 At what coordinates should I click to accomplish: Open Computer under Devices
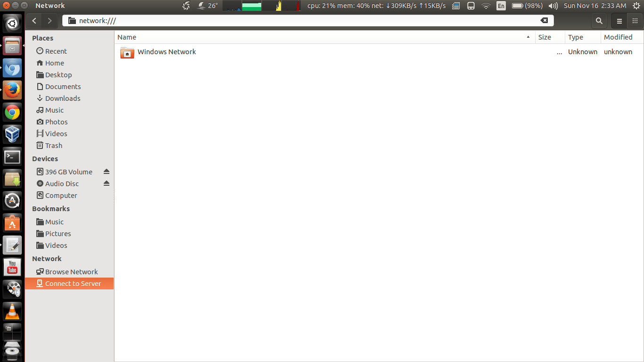pos(69,195)
